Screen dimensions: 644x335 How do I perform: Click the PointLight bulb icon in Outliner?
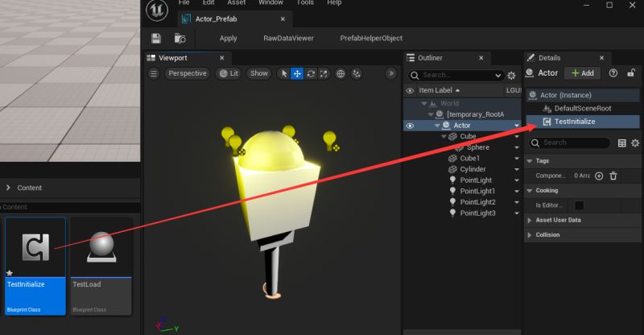point(452,180)
